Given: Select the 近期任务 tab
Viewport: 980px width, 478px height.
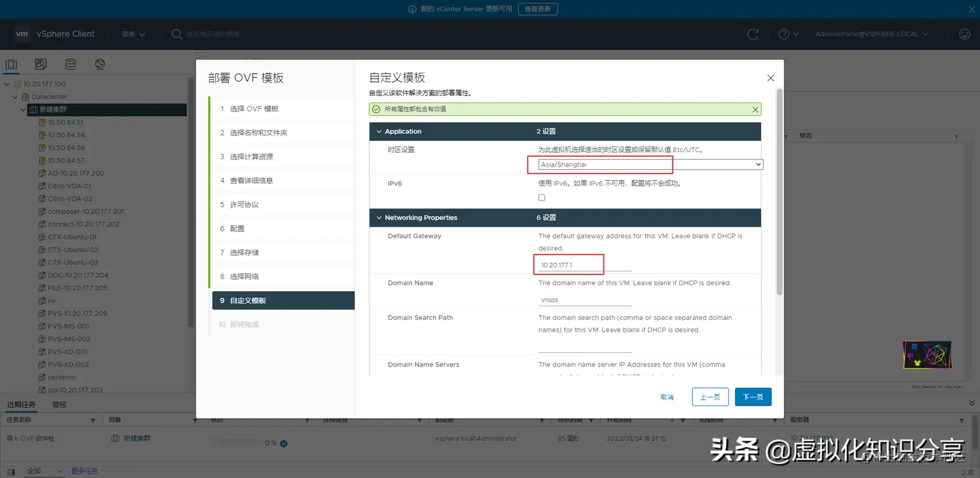Looking at the screenshot, I should 21,404.
